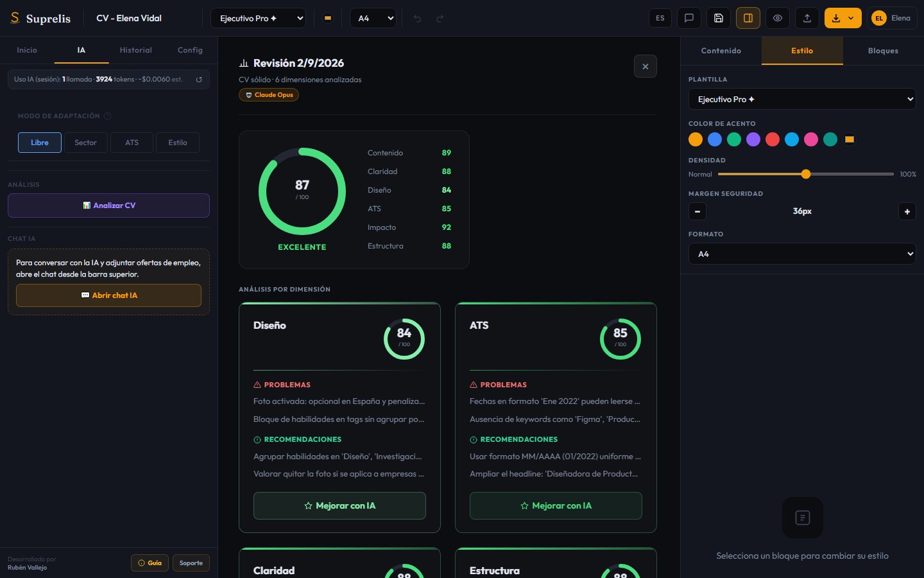Click the recommendation 'Usar formato MM/AAAA'
924x578 pixels.
556,457
